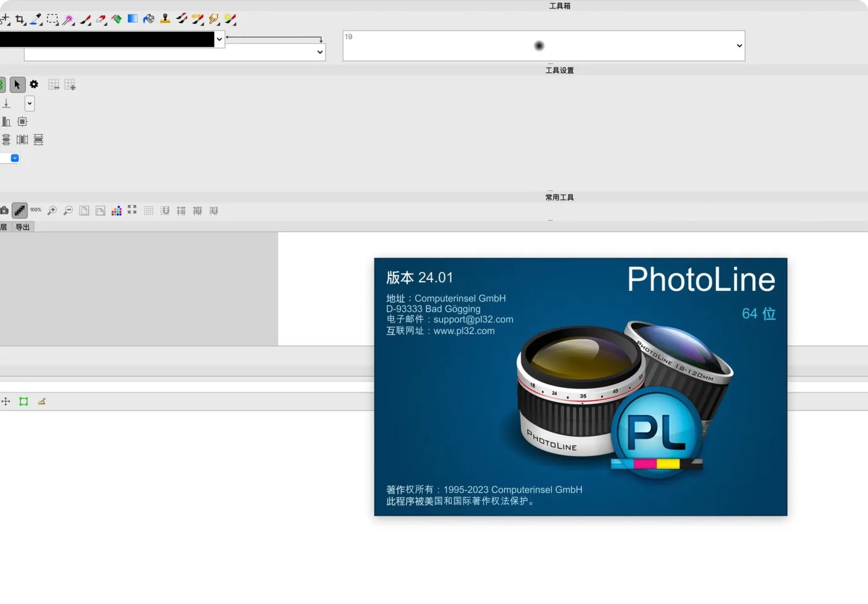This screenshot has width=868, height=604.
Task: Open the blue-arrow popup in tool settings
Action: point(15,158)
